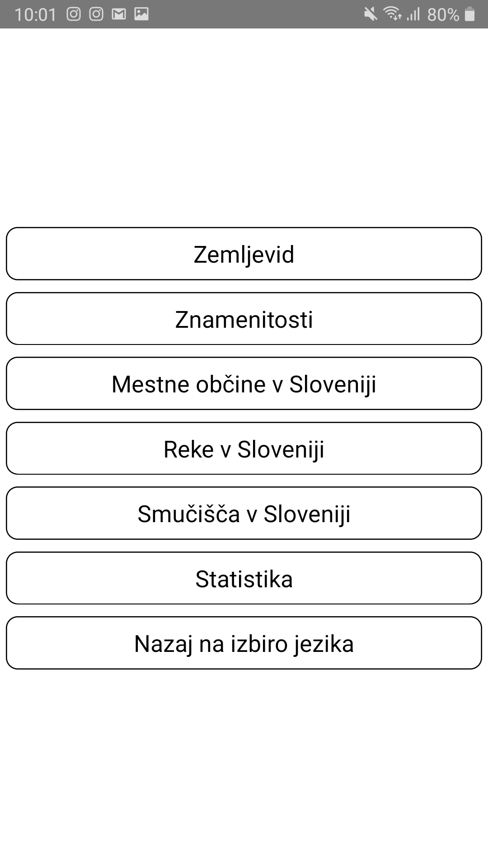Tap the second Instagram notification icon

(96, 14)
